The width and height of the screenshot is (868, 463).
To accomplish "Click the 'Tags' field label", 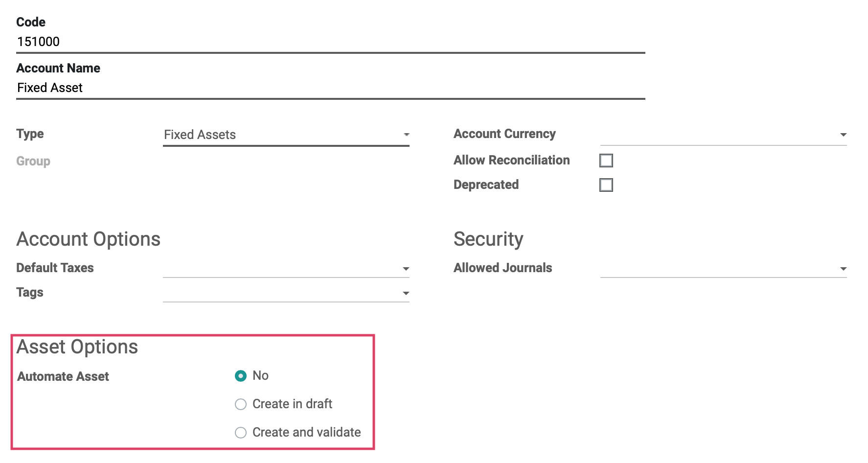I will [x=30, y=293].
